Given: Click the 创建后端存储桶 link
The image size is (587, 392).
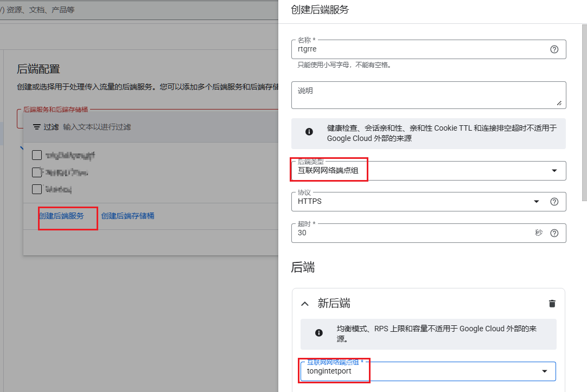Looking at the screenshot, I should click(x=127, y=216).
